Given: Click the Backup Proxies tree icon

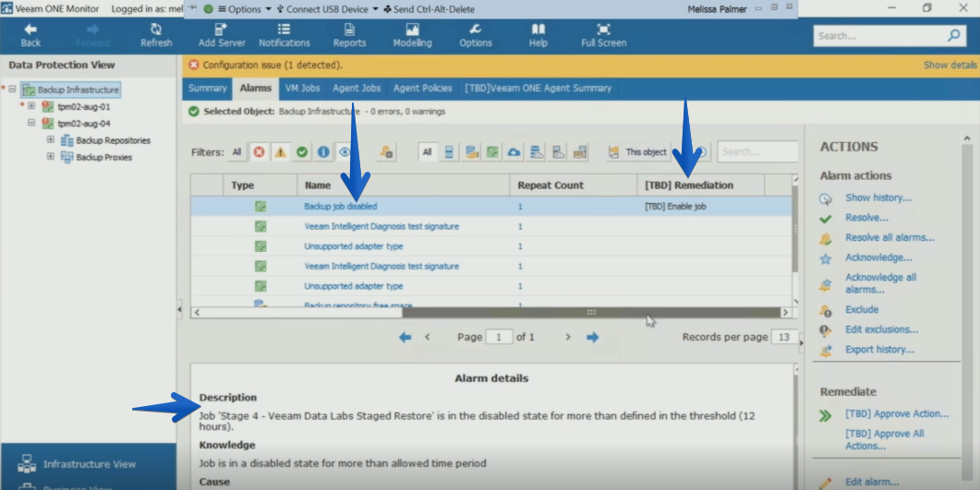Looking at the screenshot, I should [x=67, y=157].
